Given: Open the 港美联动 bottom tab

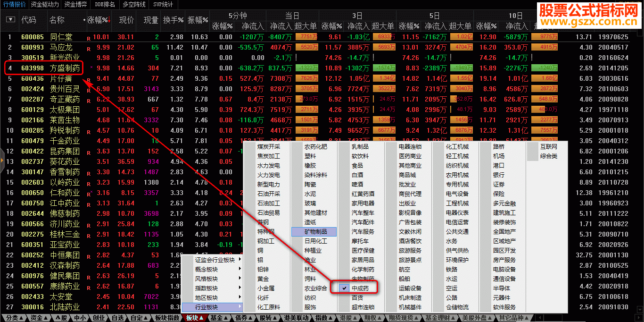Looking at the screenshot, I should click(x=296, y=318).
